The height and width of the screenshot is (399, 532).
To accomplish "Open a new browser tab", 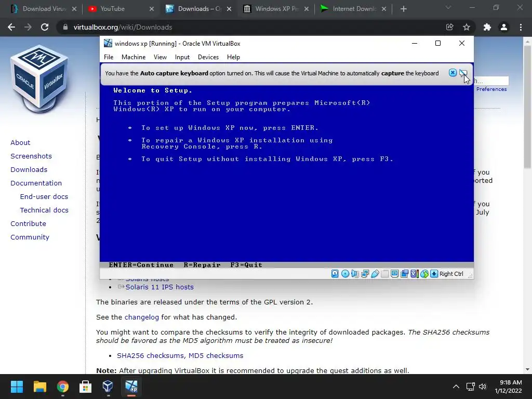I will [x=403, y=9].
